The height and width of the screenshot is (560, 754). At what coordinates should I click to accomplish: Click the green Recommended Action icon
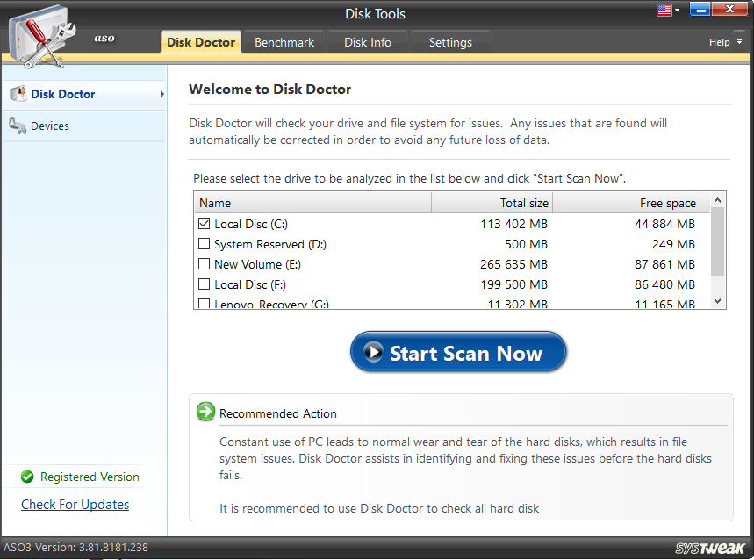[205, 411]
